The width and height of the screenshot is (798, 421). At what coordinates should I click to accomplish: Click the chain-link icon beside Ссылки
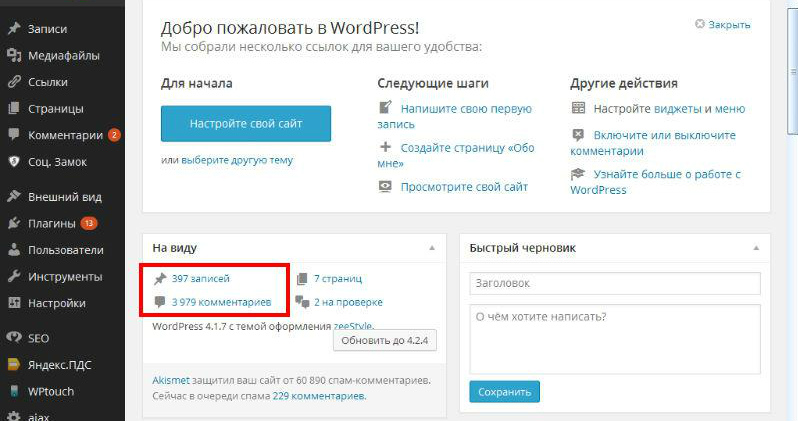click(x=14, y=81)
